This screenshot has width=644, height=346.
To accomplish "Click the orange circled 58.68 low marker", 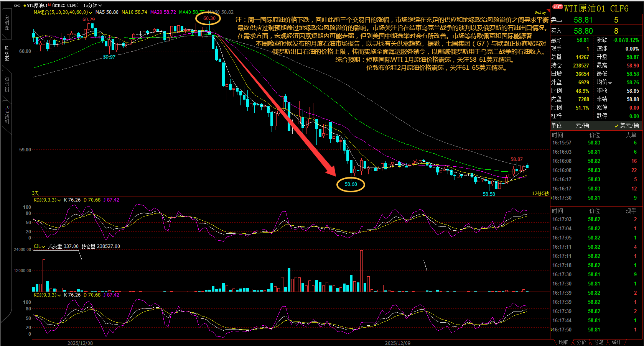I will click(x=351, y=184).
